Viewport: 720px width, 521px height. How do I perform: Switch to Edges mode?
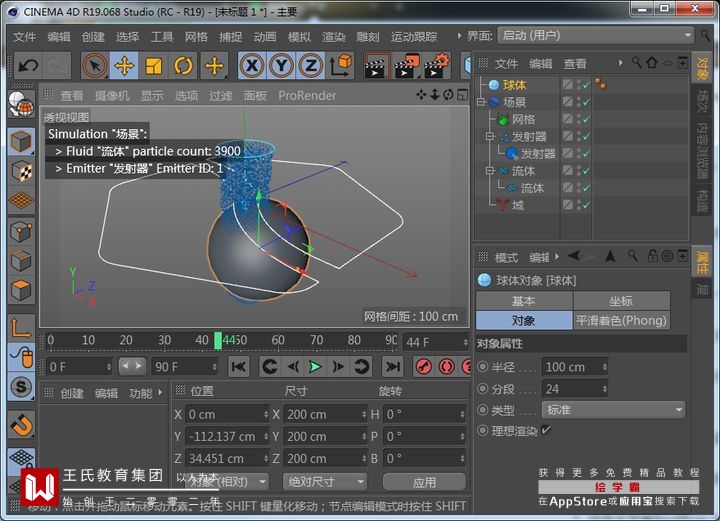(x=21, y=261)
